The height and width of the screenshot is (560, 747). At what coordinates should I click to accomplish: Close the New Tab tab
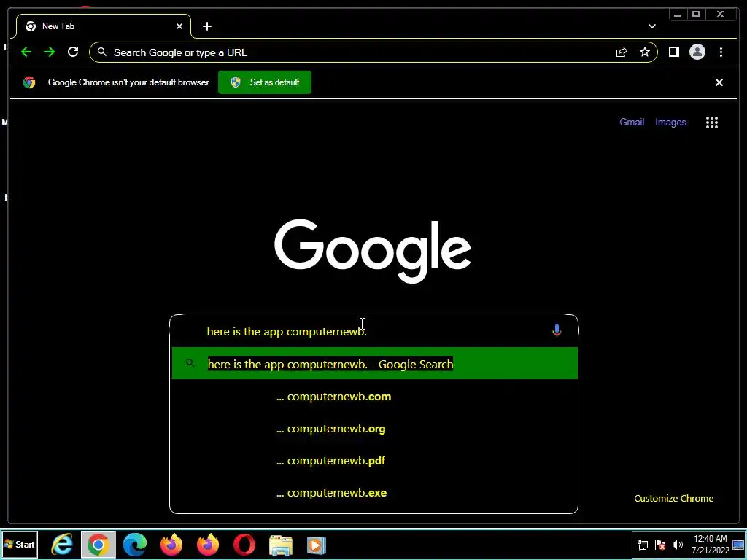click(x=179, y=26)
